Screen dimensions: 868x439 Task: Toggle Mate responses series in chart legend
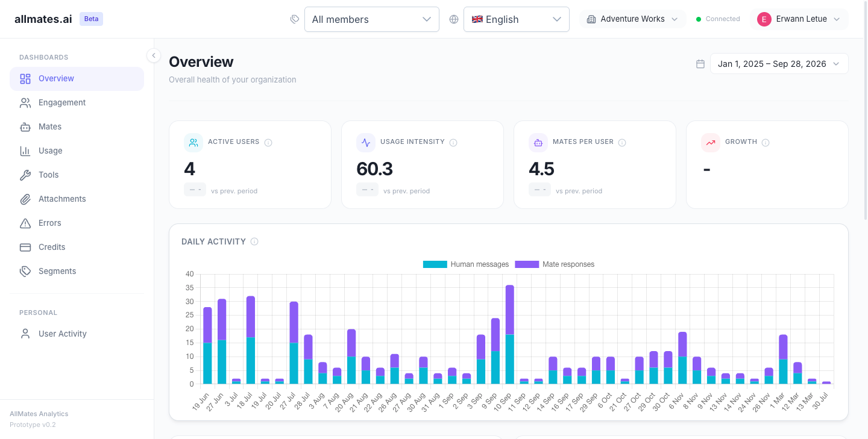tap(555, 264)
